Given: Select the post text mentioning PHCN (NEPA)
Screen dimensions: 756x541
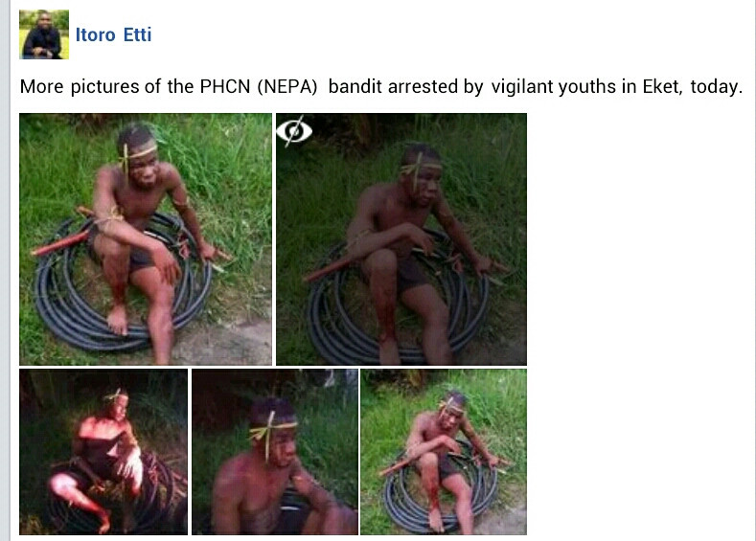Looking at the screenshot, I should [381, 87].
